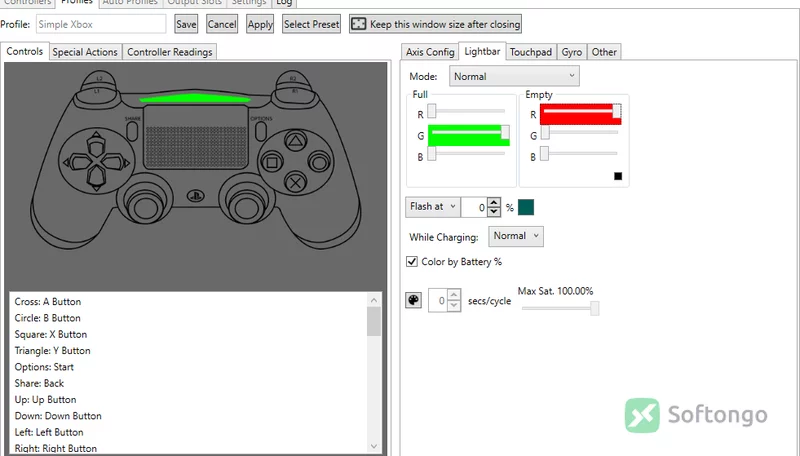Select the D-pad Up arrow on controller

pos(96,144)
